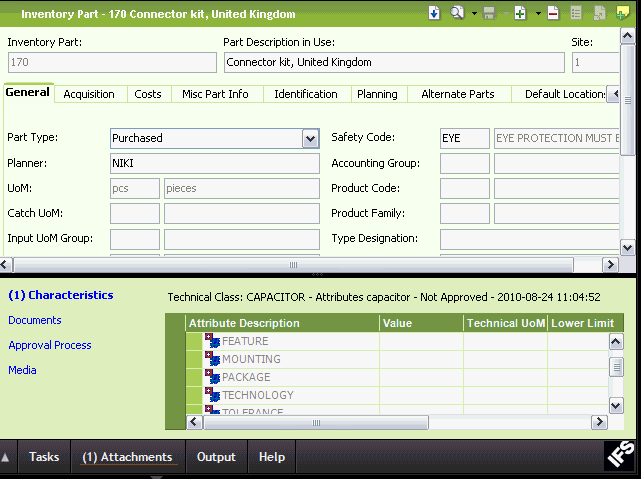641x479 pixels.
Task: Click the FEATURE attribute row icon
Action: (x=212, y=340)
